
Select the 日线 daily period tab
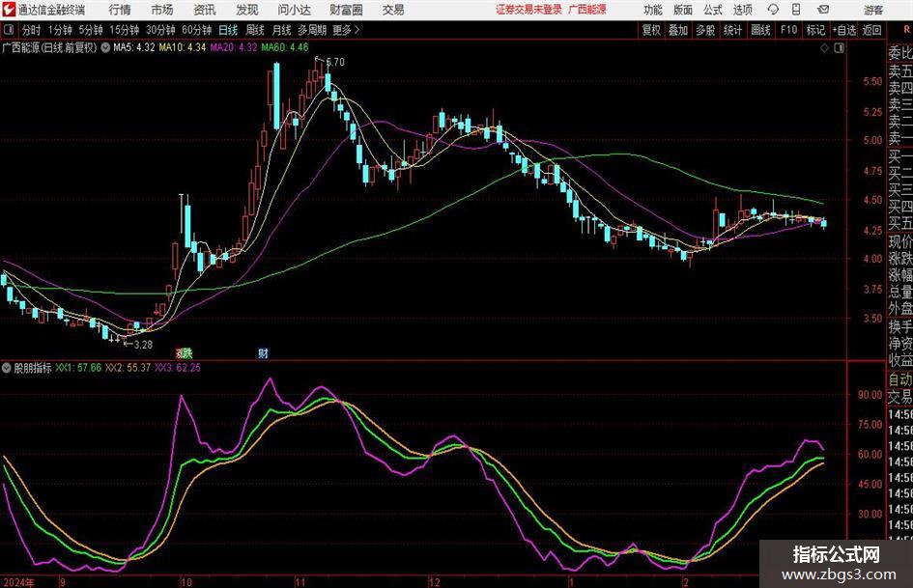pos(228,30)
